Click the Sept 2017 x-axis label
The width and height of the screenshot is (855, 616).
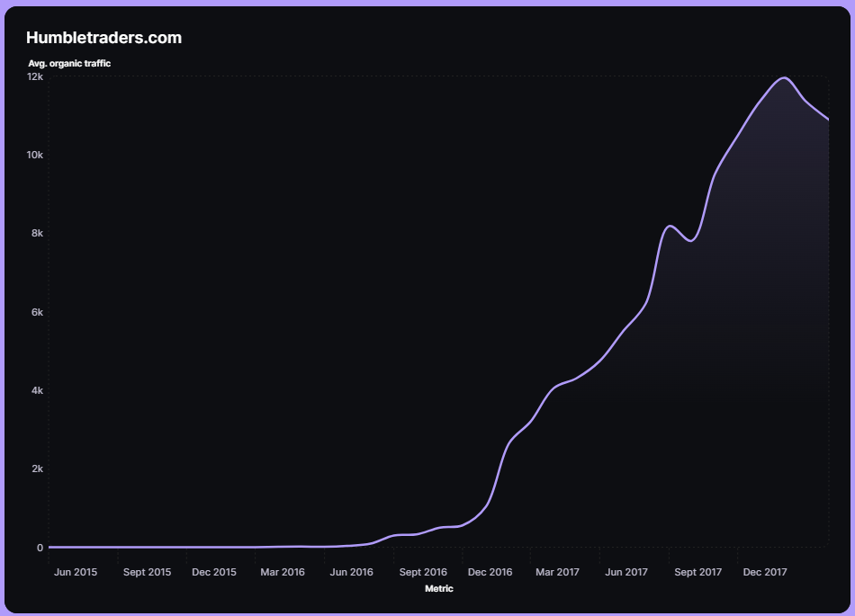pyautogui.click(x=698, y=572)
